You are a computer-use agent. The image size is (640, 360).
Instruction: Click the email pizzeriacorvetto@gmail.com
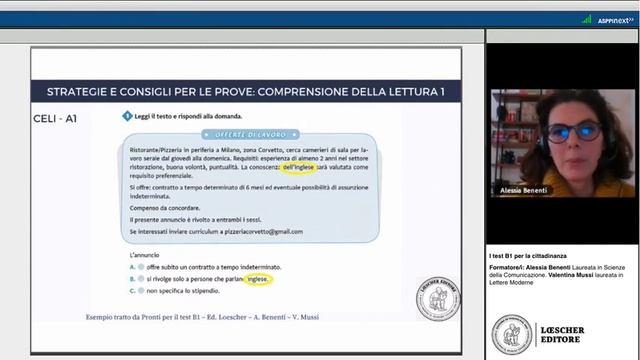click(264, 231)
